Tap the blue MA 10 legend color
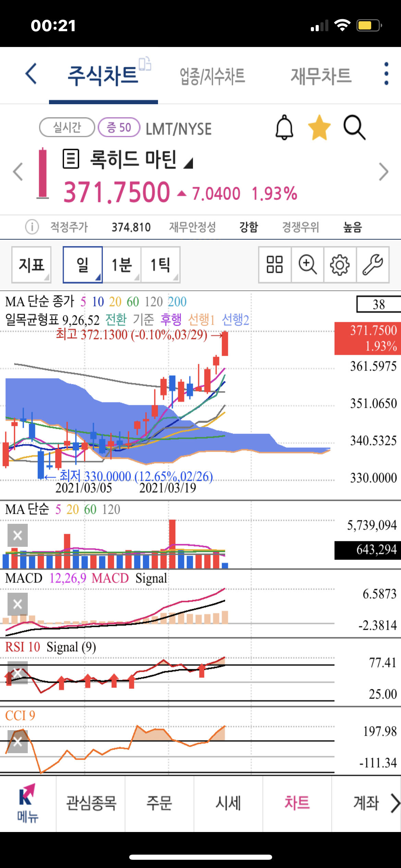 coord(98,302)
